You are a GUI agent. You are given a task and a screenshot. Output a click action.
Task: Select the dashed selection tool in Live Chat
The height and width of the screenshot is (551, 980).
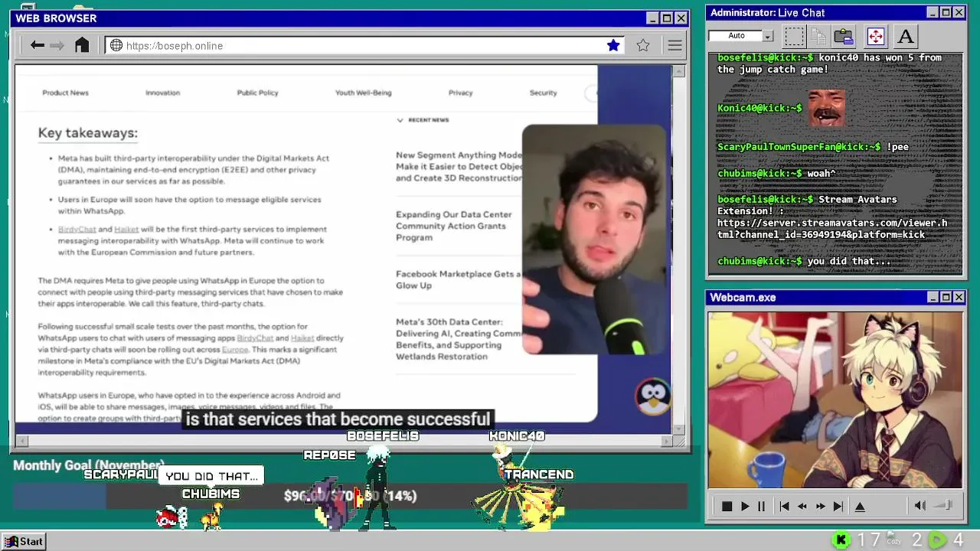coord(794,36)
